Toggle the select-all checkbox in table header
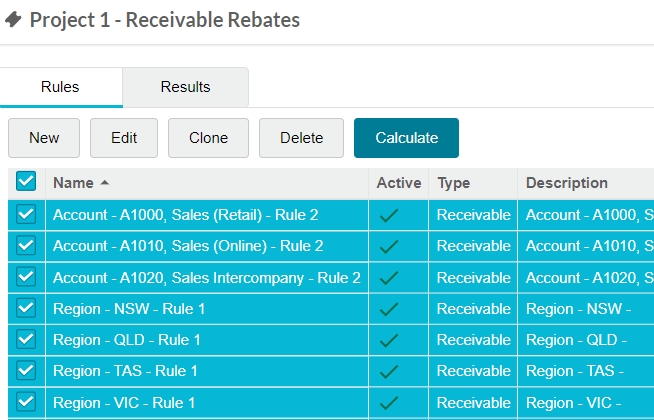 pos(26,182)
